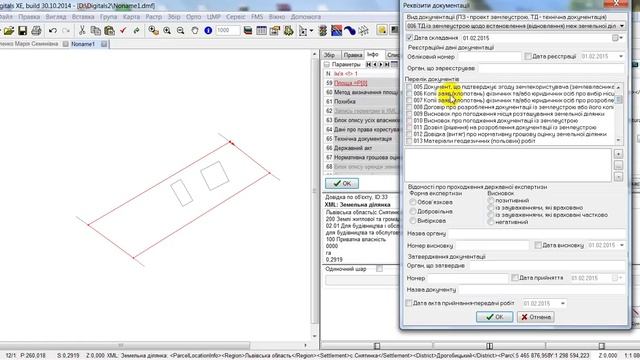Select the Обов'язкова expertise radio button
640x360 pixels.
(x=413, y=202)
